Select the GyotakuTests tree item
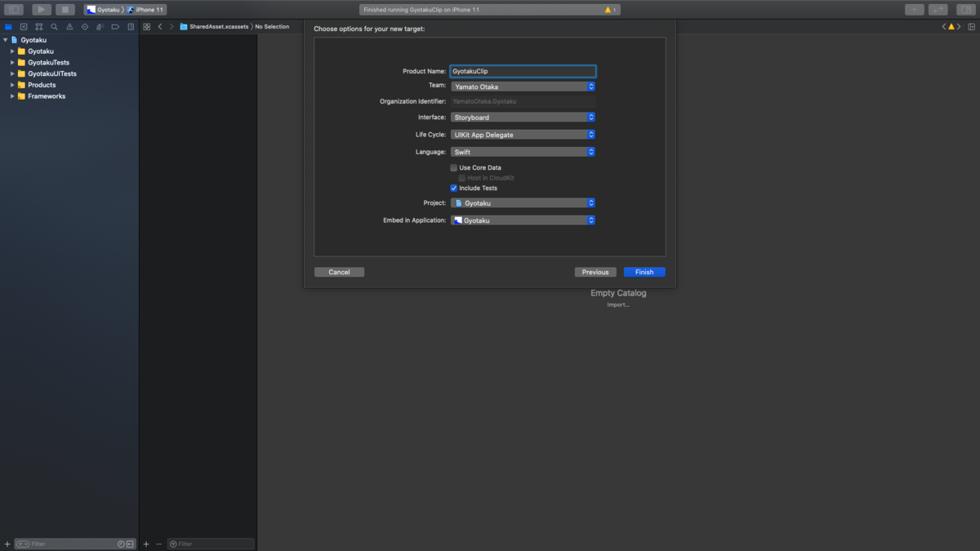The width and height of the screenshot is (980, 551). point(48,63)
